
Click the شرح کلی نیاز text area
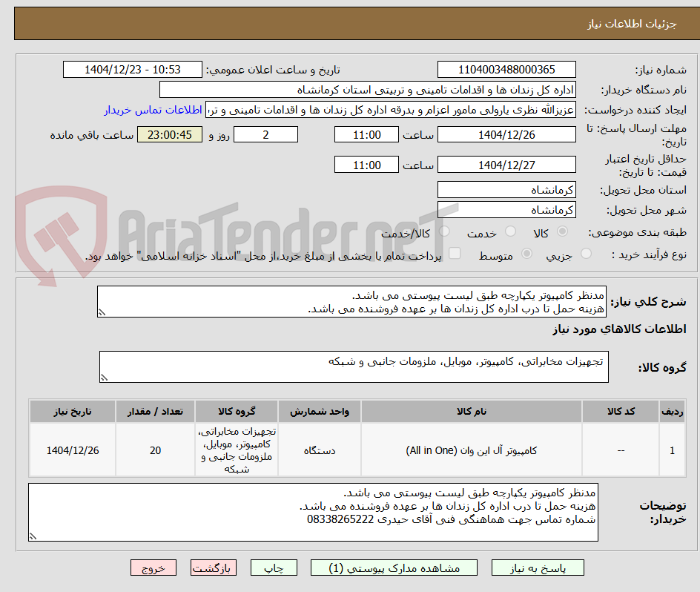[351, 302]
